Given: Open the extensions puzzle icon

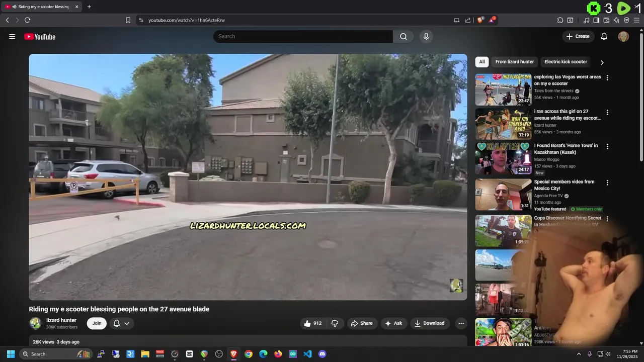Looking at the screenshot, I should (560, 20).
